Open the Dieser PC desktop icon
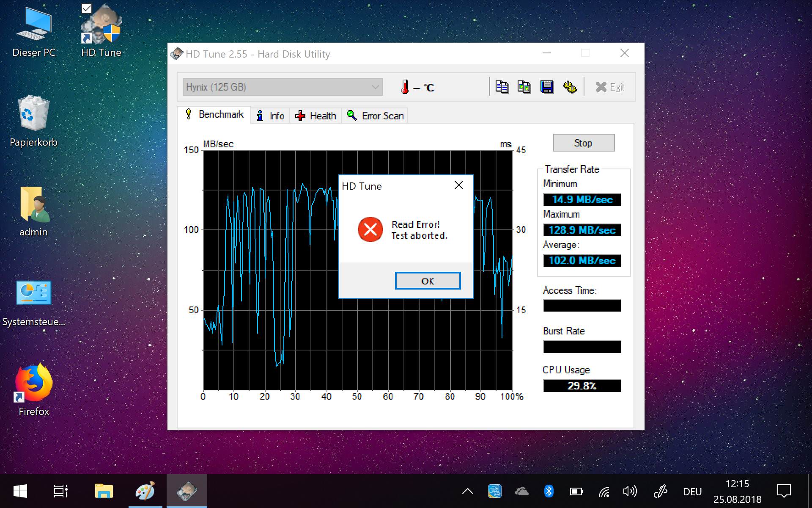This screenshot has height=508, width=812. [x=34, y=32]
